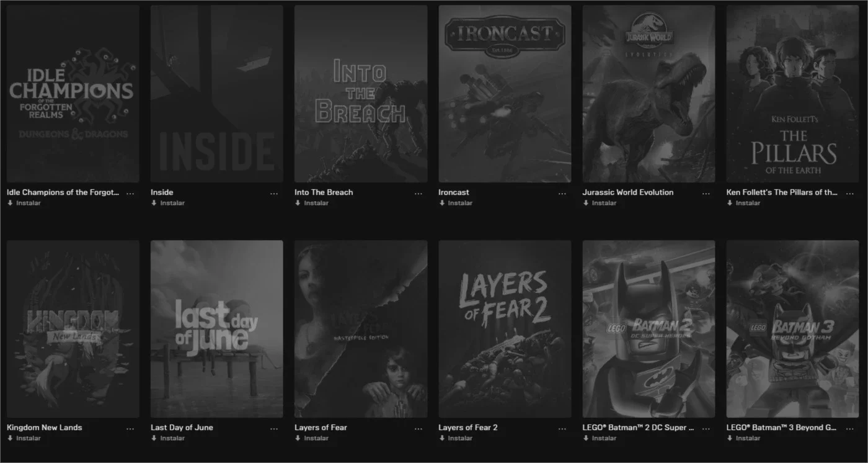
Task: Select the Jurassic World Evolution title text
Action: pos(627,192)
